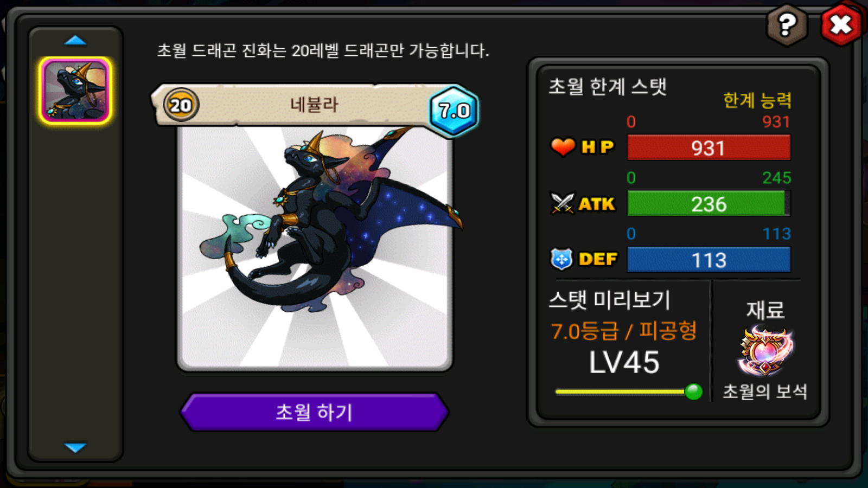Click the level 20 gold badge

[181, 105]
